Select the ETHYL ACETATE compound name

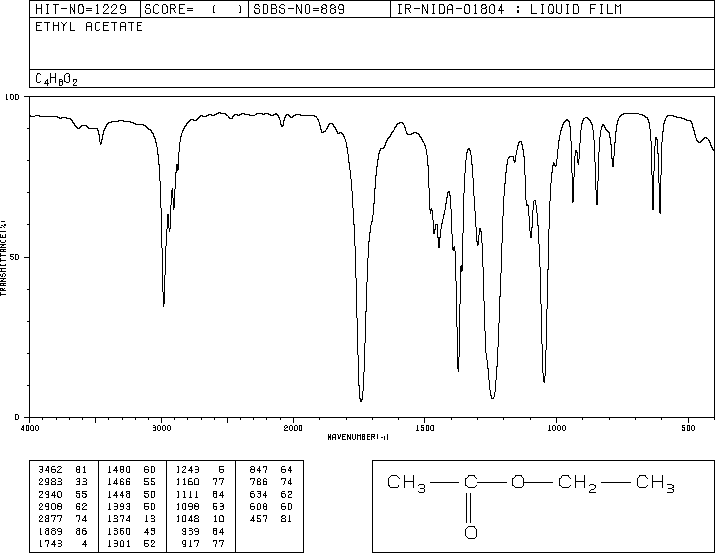[89, 27]
